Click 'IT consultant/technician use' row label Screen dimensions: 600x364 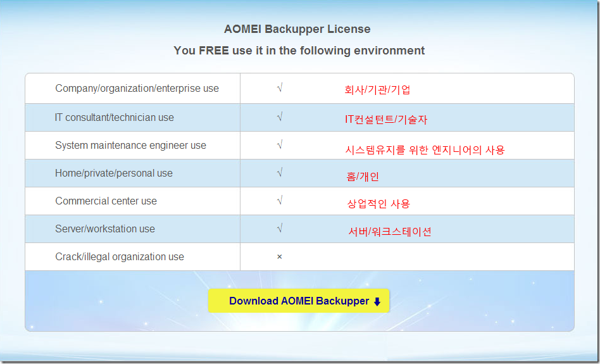pyautogui.click(x=114, y=118)
